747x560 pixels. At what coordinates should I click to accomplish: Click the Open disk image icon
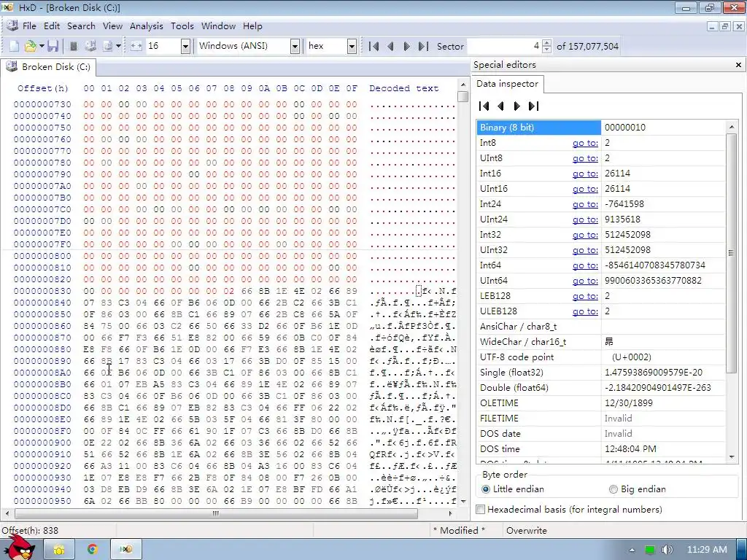coord(107,46)
